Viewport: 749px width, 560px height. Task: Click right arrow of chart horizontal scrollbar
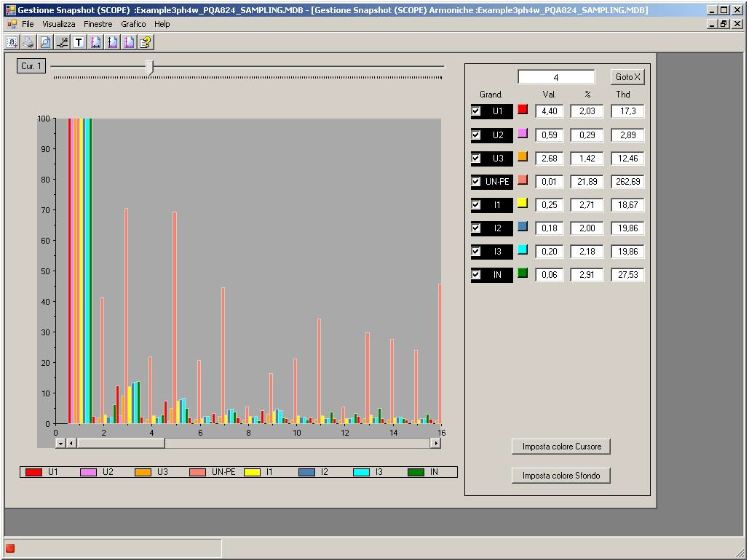click(436, 443)
